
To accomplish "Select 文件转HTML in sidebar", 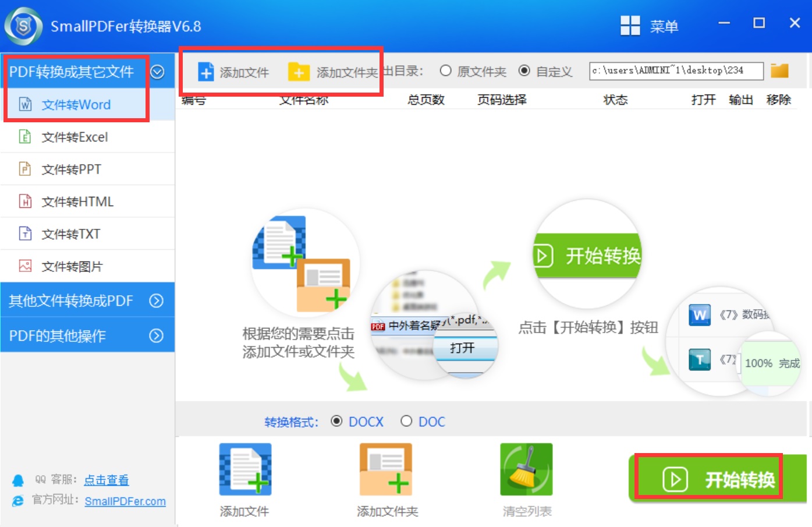I will (x=87, y=201).
